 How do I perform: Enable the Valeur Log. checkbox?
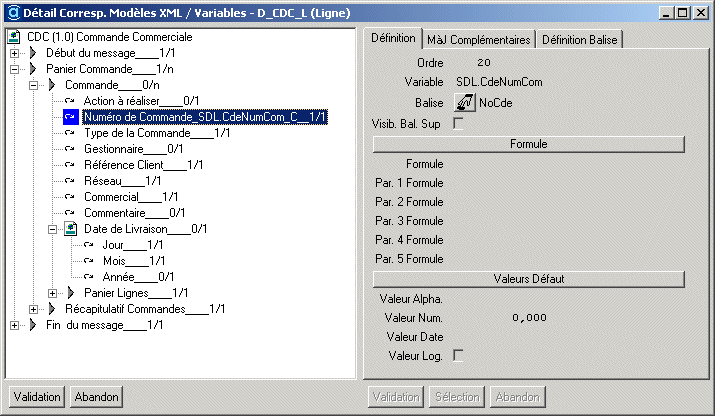click(x=459, y=354)
